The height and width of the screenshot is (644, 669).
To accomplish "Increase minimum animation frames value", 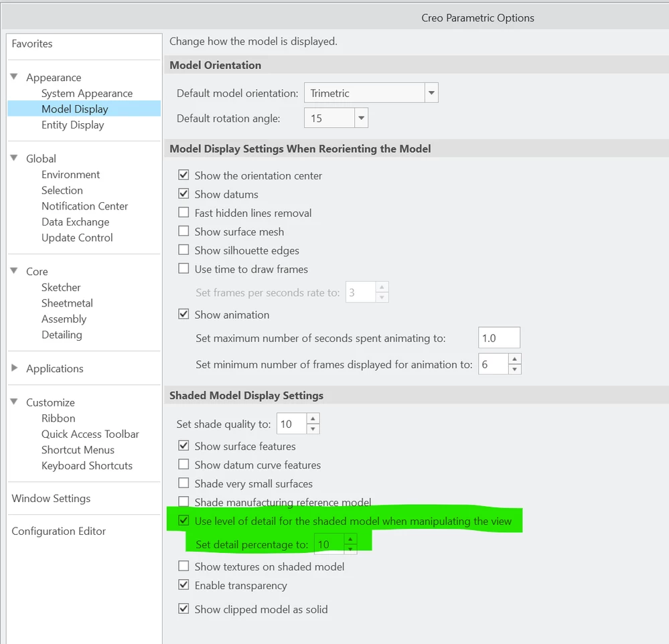I will [x=514, y=359].
